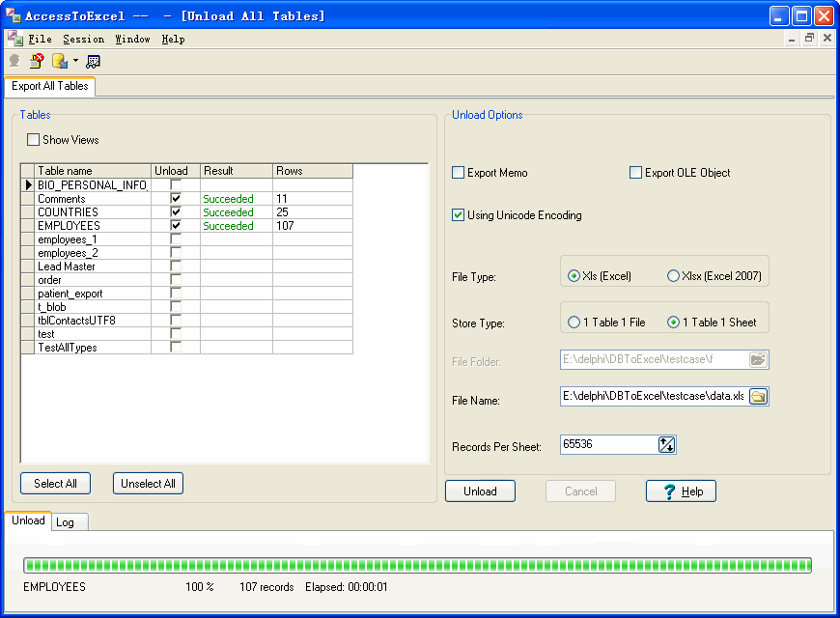840x618 pixels.
Task: Toggle the Using Unicode Encoding checkbox
Action: coord(459,215)
